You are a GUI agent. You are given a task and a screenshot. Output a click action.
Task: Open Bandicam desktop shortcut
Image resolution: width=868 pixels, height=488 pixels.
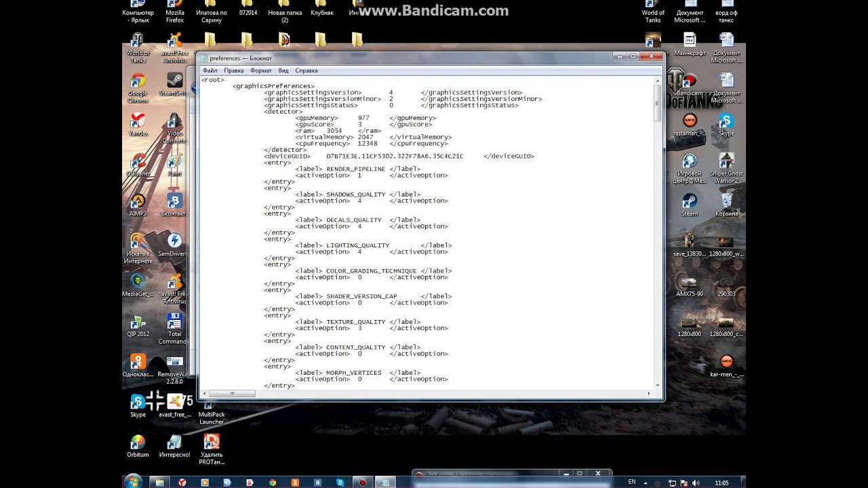[x=690, y=85]
